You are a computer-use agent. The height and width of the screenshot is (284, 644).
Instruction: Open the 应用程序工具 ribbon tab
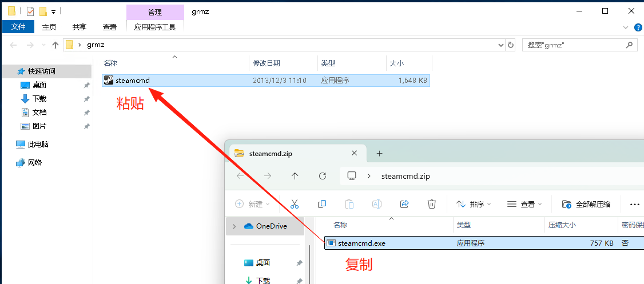[x=155, y=27]
